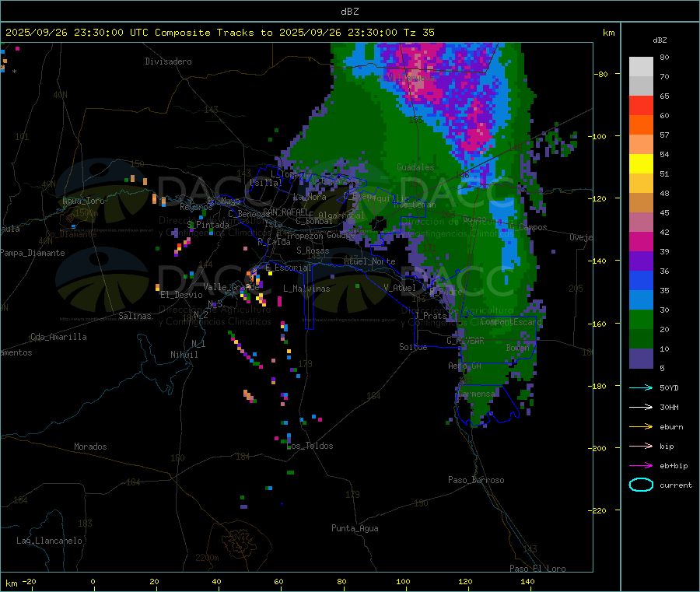Click the -80 km y-axis tick label
Viewport: 700px width, 592px height.
(601, 74)
